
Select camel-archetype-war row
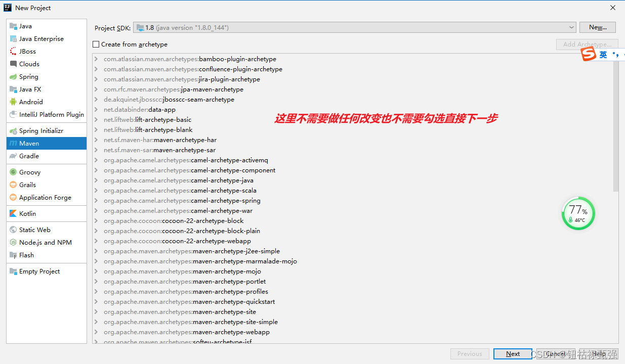click(x=353, y=211)
